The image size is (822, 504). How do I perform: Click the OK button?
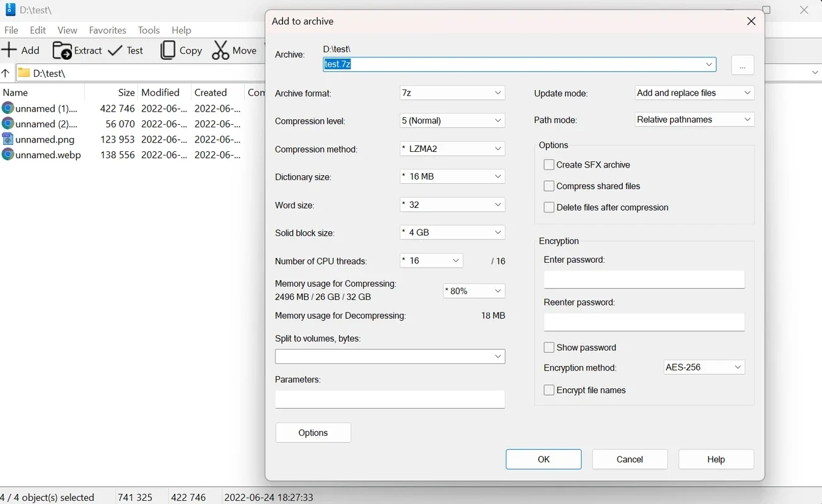click(543, 459)
